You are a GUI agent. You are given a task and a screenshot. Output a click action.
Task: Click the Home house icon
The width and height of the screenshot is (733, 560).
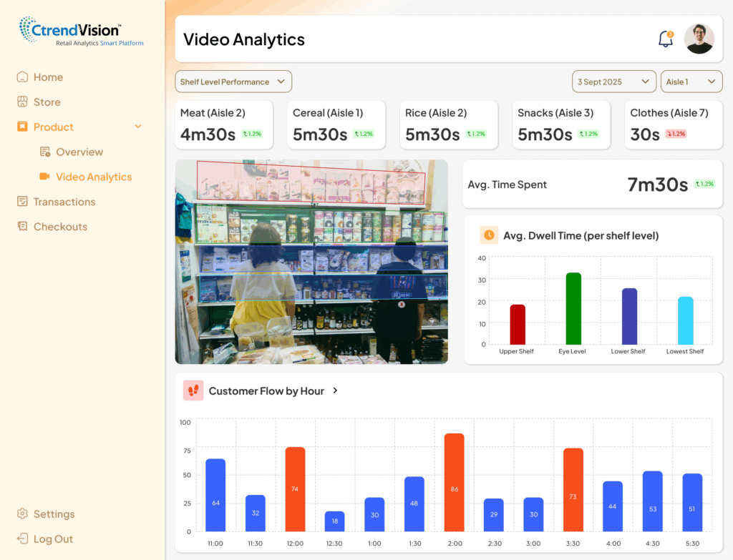pos(23,77)
